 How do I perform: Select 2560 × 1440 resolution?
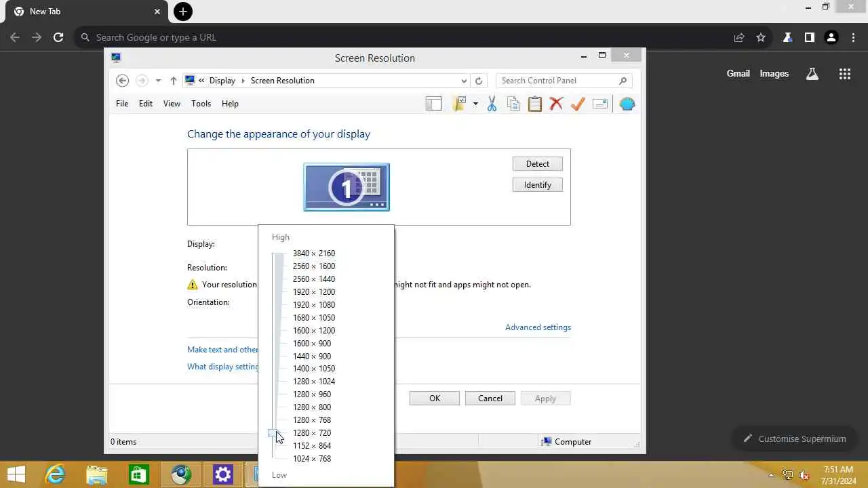point(314,279)
